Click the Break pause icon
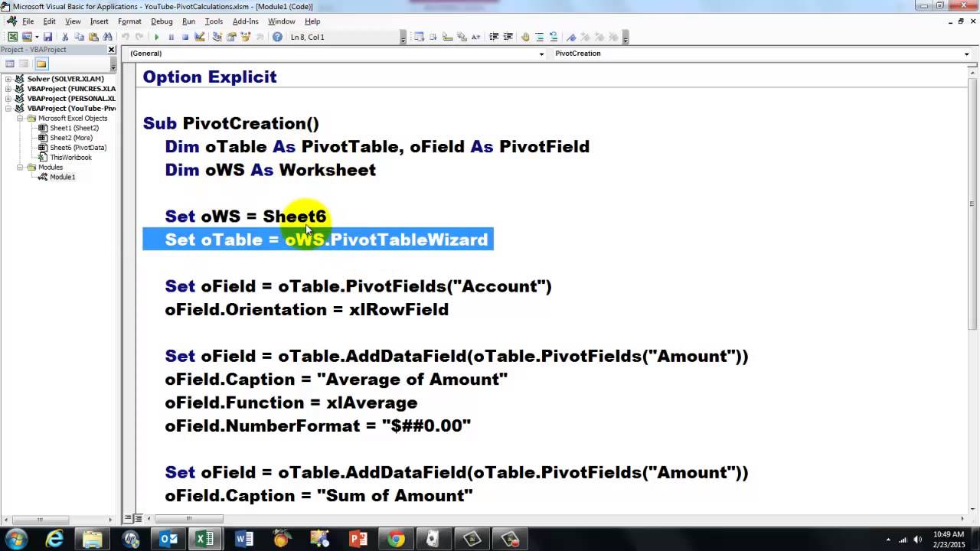980x551 pixels. pyautogui.click(x=171, y=37)
